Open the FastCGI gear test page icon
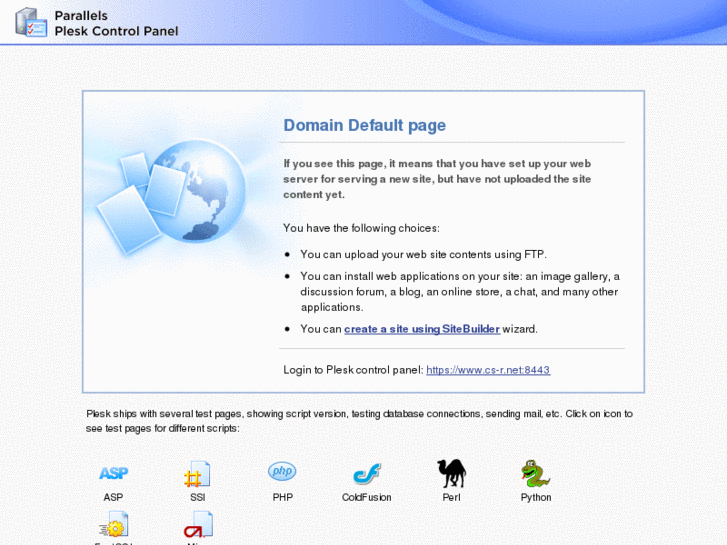 (114, 524)
